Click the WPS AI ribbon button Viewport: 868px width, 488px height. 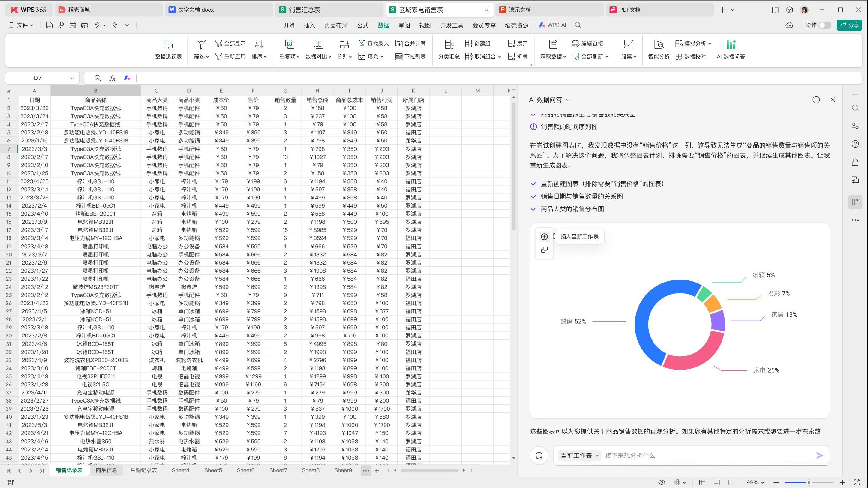click(552, 25)
